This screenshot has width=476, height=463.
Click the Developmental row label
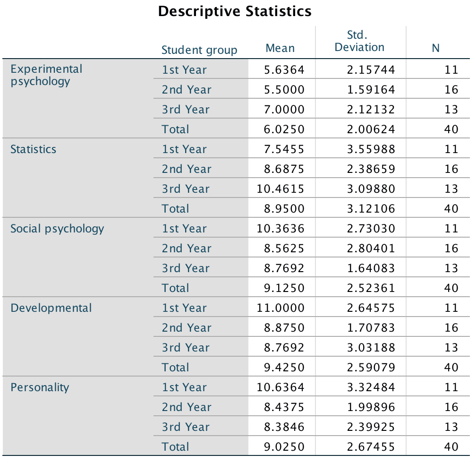[51, 308]
